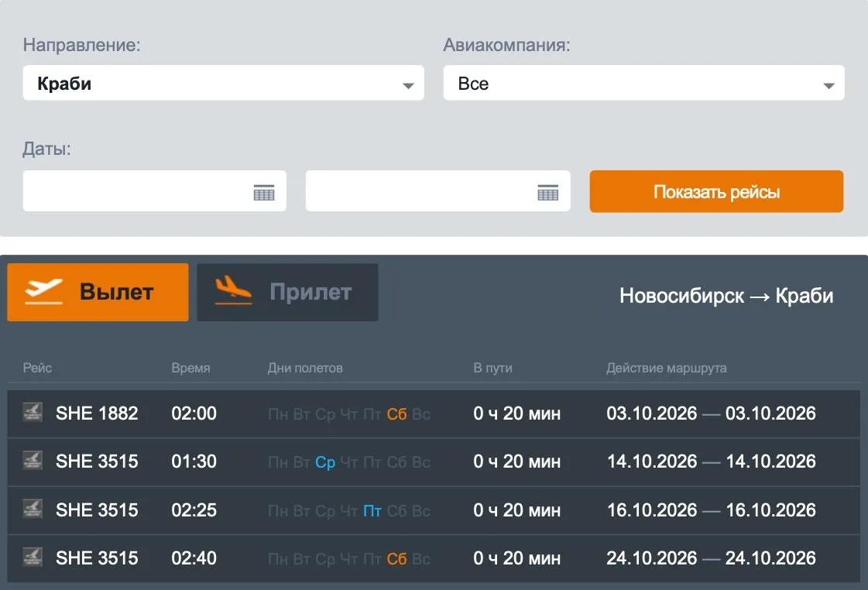Click the date range 03.10.2026 — 03.10.2026

tap(712, 413)
